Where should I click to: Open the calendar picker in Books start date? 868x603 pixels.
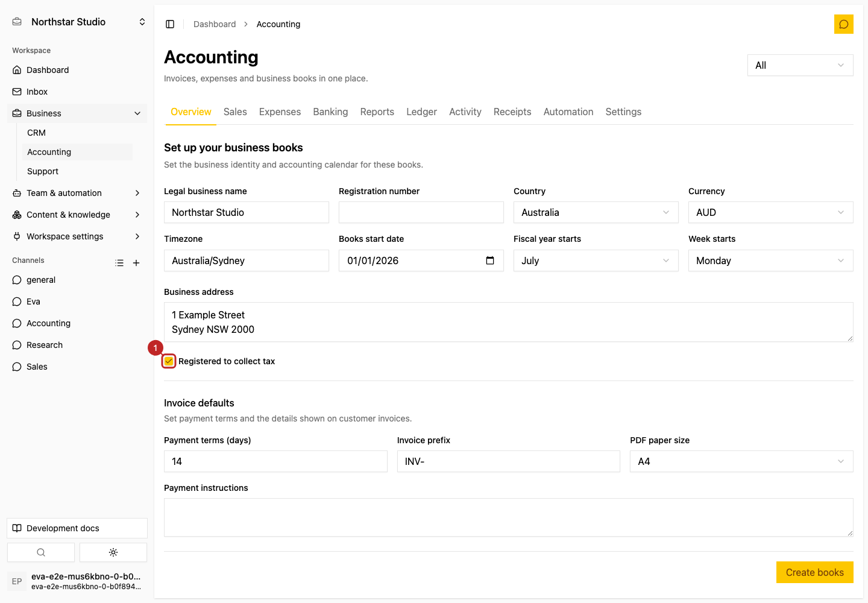[490, 260]
